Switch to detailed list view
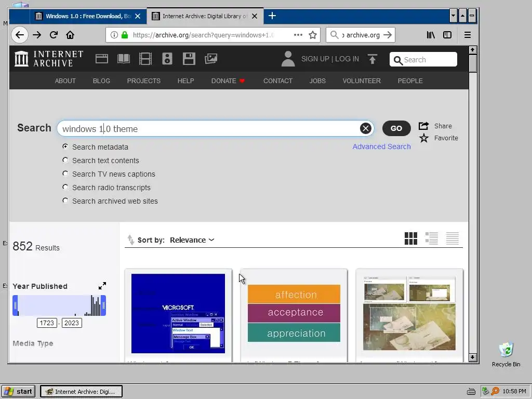532x399 pixels. pos(432,238)
